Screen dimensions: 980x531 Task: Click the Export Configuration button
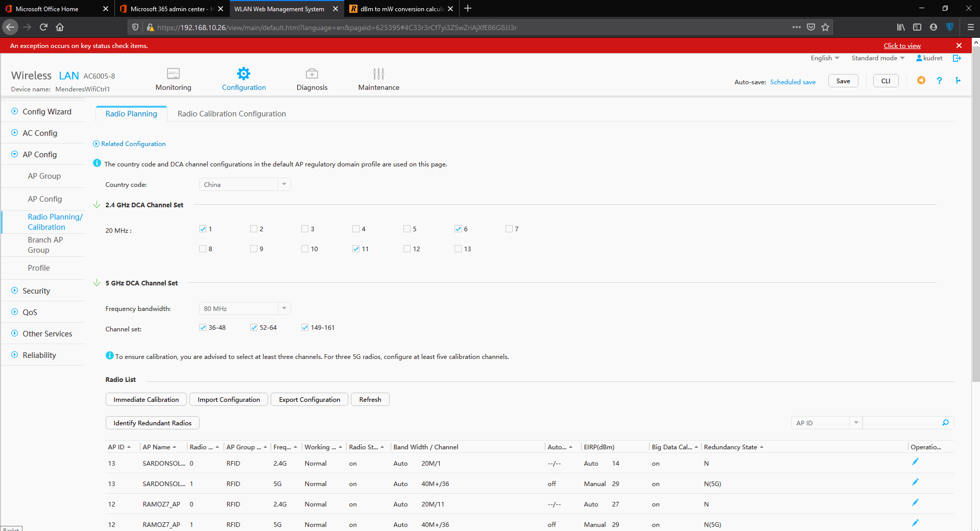pos(309,399)
